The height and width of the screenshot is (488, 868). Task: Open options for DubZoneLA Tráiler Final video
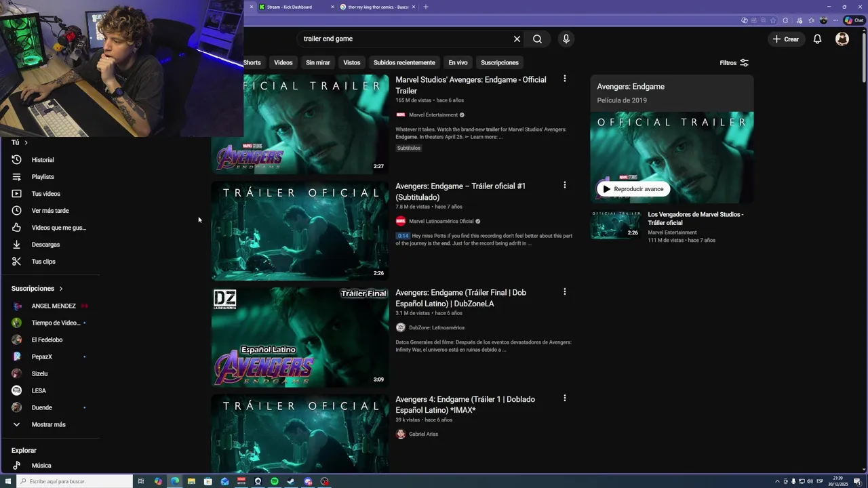[x=564, y=291]
